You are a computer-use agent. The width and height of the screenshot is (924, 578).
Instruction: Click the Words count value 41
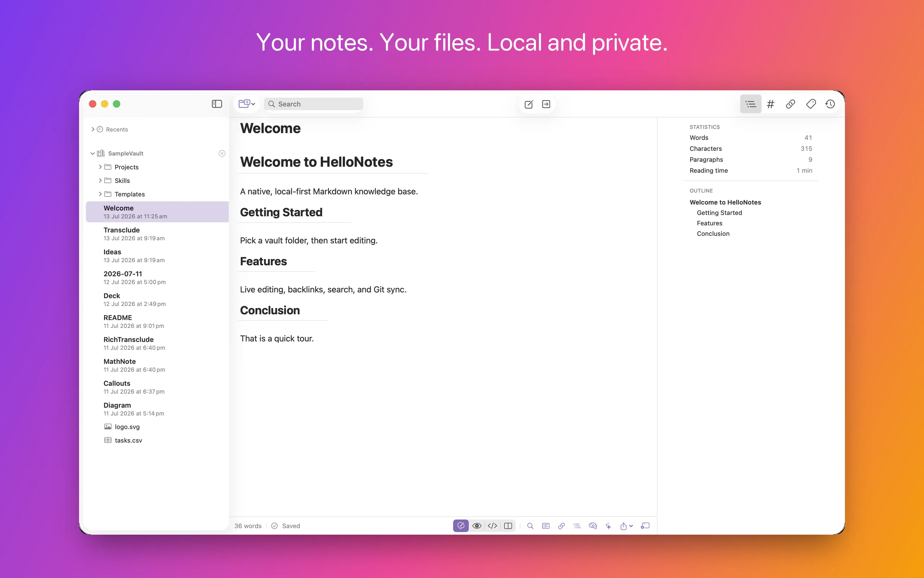pyautogui.click(x=808, y=138)
